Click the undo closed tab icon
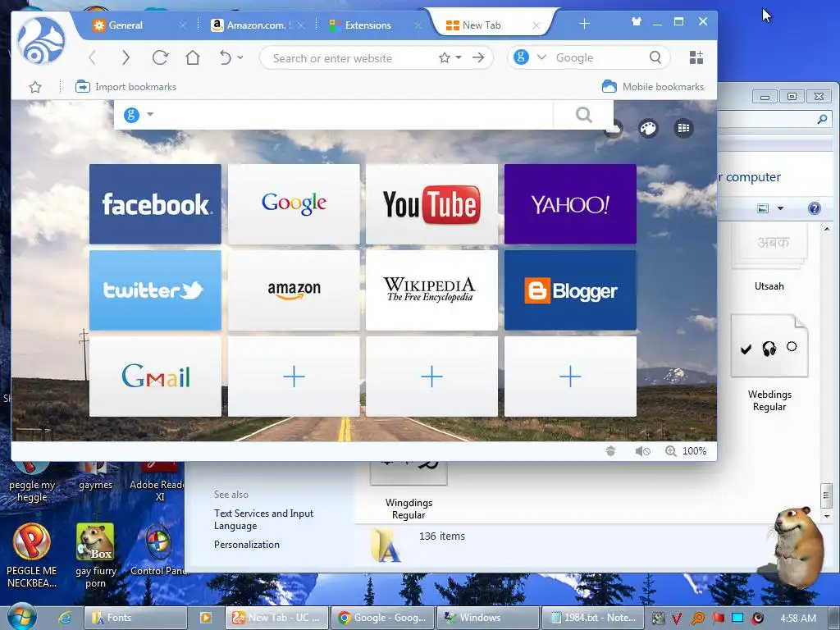 click(226, 57)
